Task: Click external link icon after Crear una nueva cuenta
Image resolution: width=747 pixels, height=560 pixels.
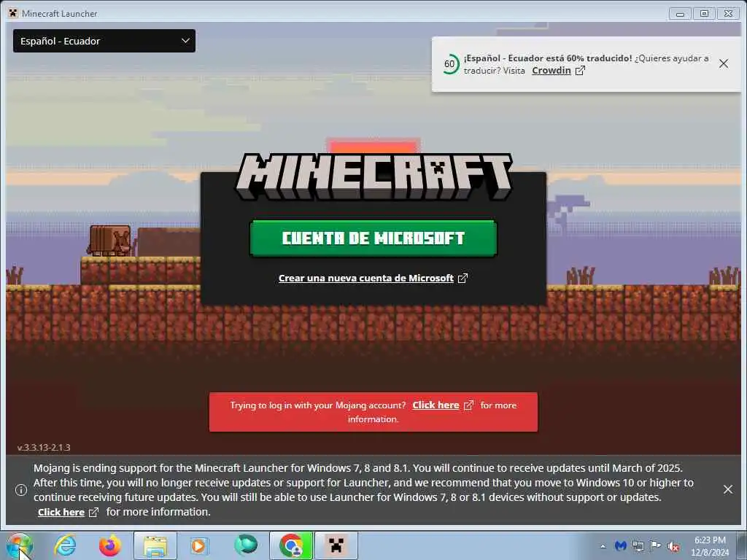Action: coord(462,278)
